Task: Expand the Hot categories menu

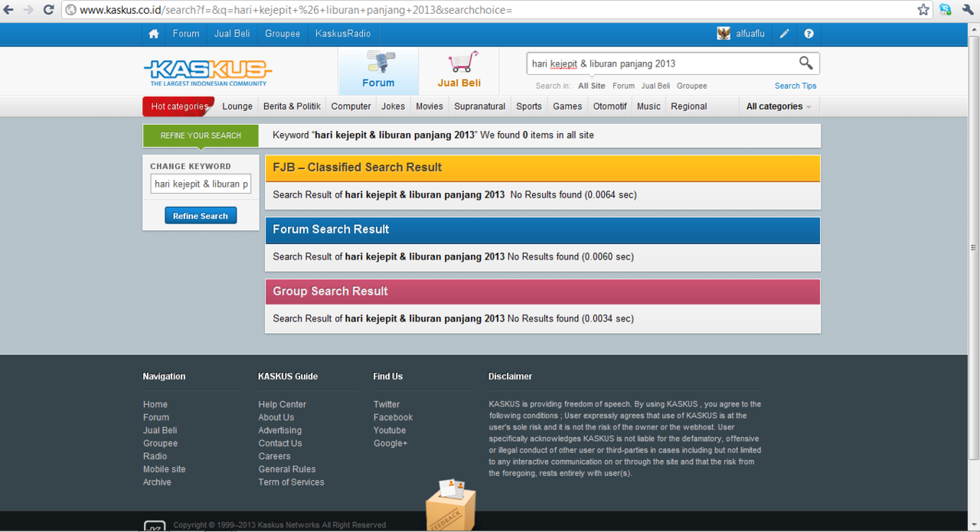Action: [178, 106]
